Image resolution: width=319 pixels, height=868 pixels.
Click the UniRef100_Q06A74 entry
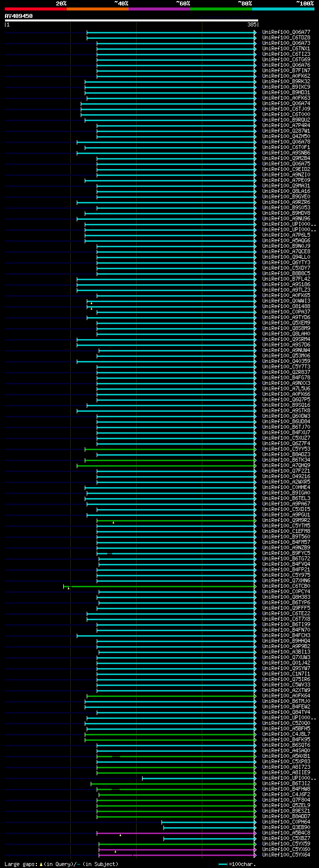point(286,103)
